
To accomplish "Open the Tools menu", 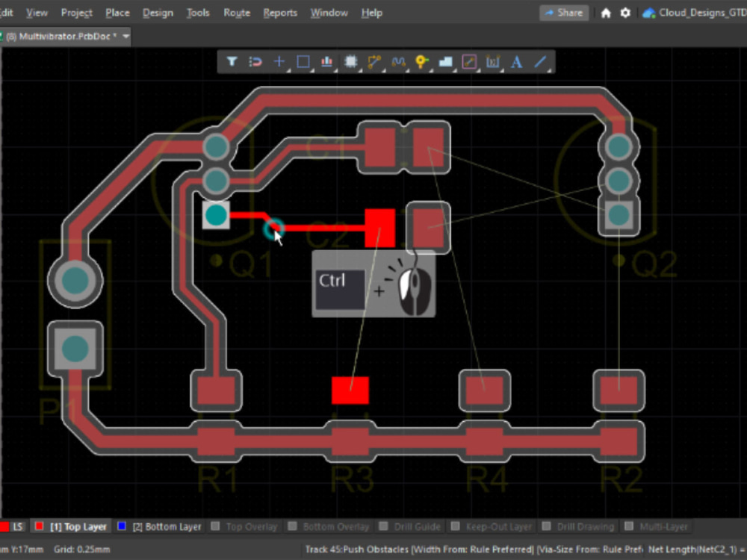I will (198, 13).
